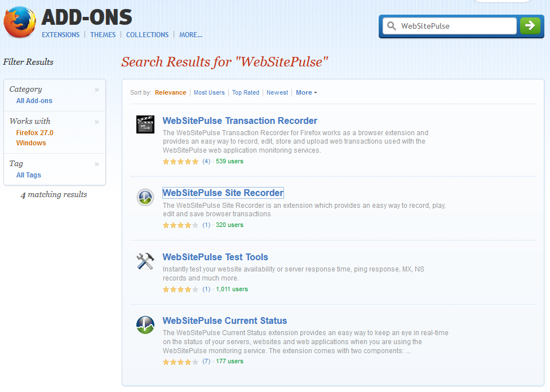Click Transaction Recorder star rating

click(181, 161)
